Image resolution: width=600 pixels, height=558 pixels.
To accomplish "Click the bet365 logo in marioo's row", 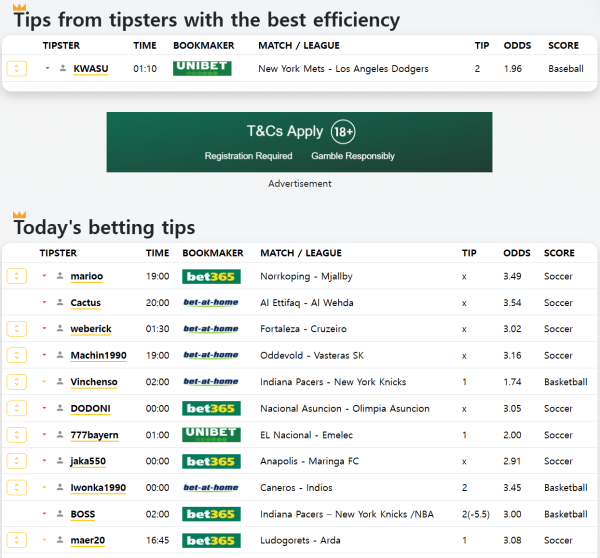I will (x=211, y=276).
